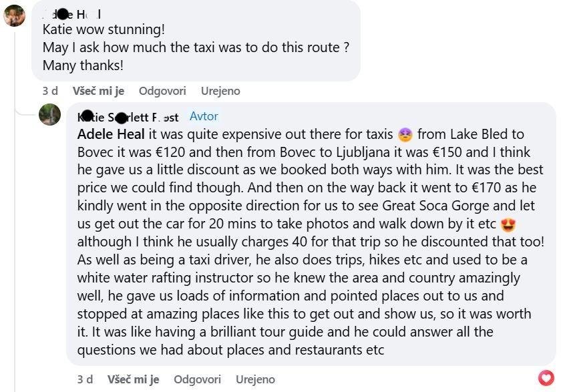This screenshot has height=392, width=561.
Task: Open the first commenter's name link
Action: click(x=71, y=14)
